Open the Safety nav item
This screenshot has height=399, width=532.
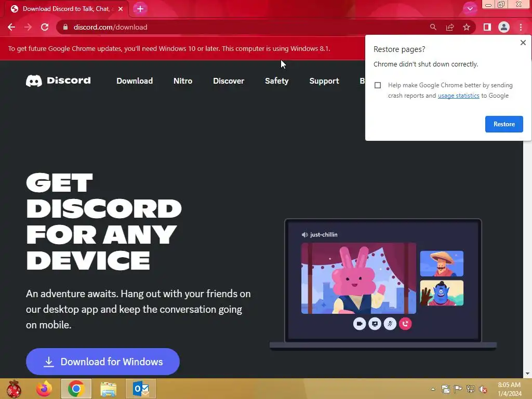point(277,81)
